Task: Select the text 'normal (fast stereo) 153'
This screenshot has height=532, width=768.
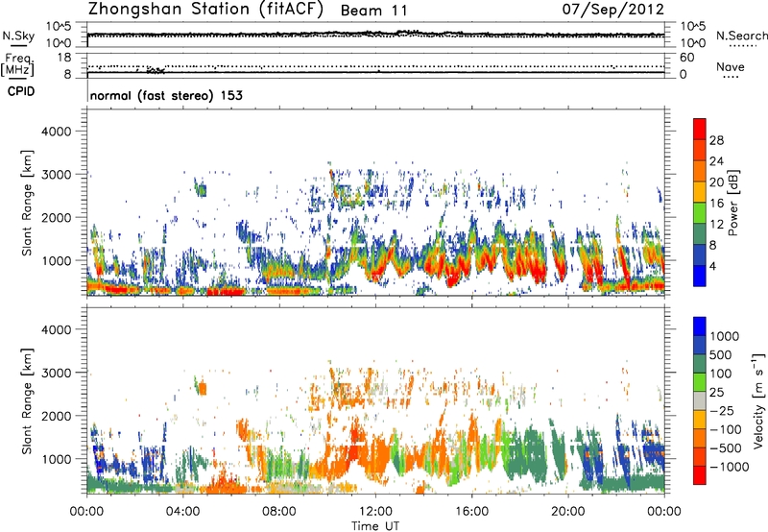Action: point(166,95)
